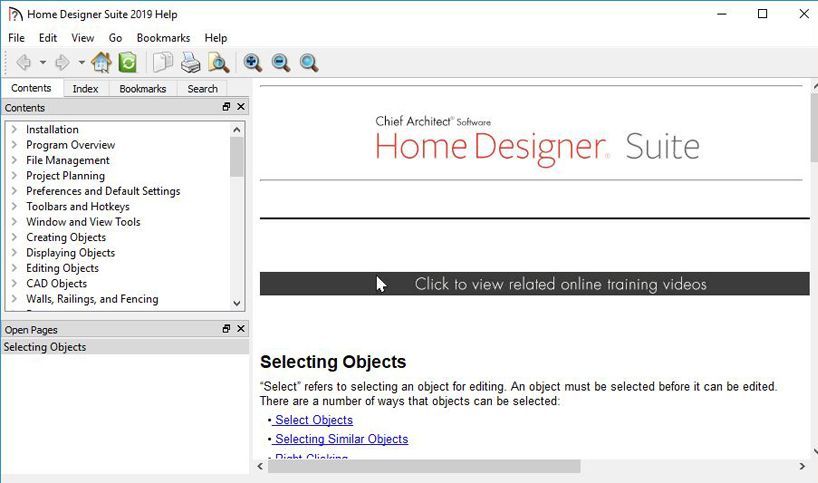Select the File Management tree entry
Image resolution: width=818 pixels, height=483 pixels.
pyautogui.click(x=68, y=160)
